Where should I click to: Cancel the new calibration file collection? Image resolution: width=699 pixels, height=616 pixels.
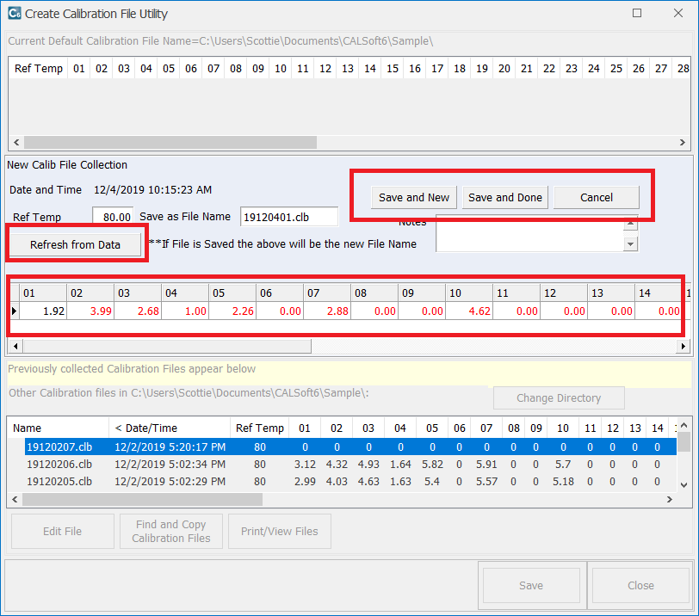pyautogui.click(x=596, y=197)
